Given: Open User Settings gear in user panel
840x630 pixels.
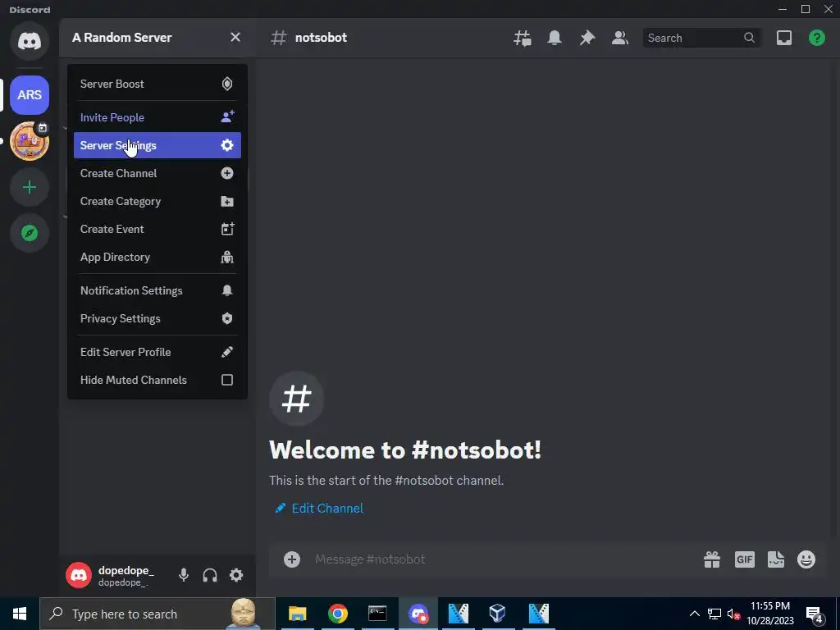Looking at the screenshot, I should tap(236, 575).
